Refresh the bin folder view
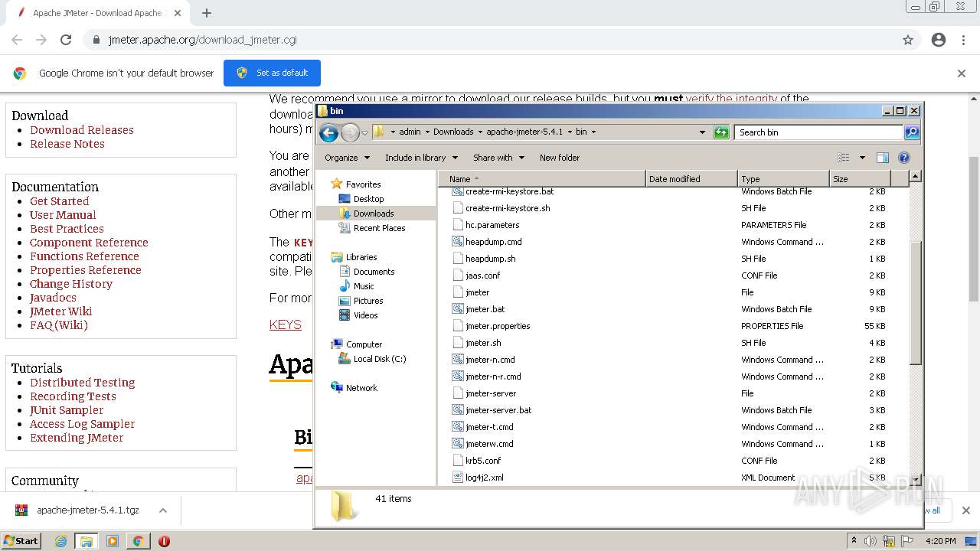Screen dimensions: 980x551 [x=720, y=132]
